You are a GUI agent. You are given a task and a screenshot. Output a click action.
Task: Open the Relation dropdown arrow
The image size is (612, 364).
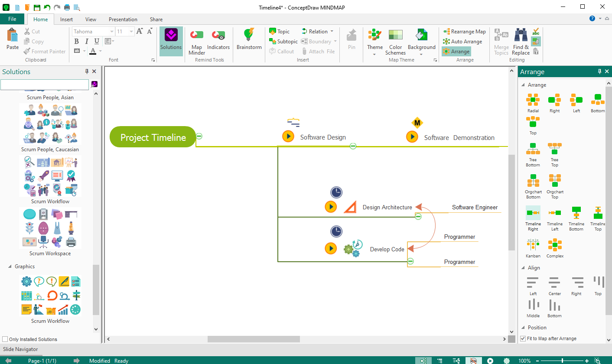point(332,31)
